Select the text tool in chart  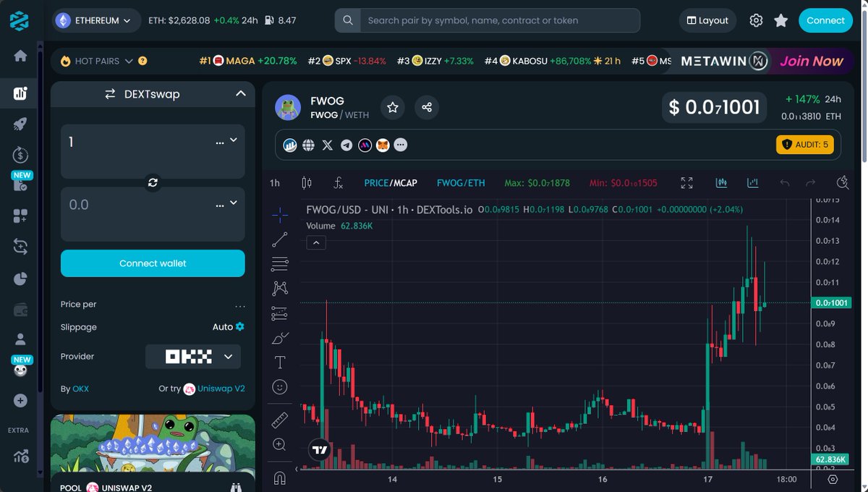280,362
